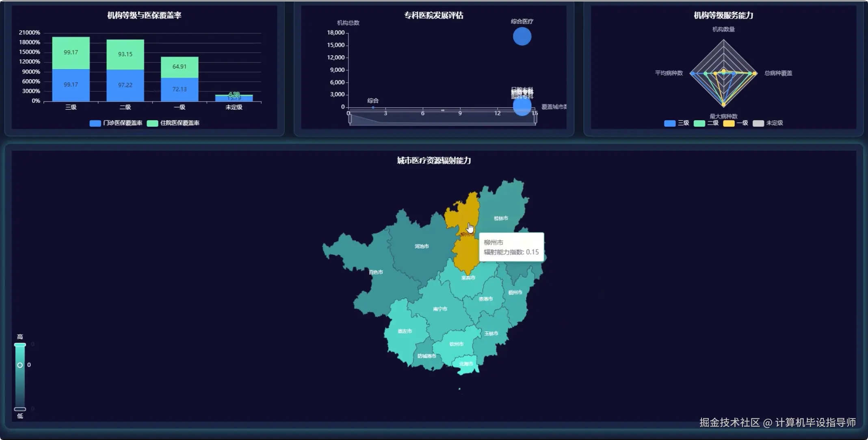Click the yellow radar point on 总病种覆盖 axis
Image resolution: width=868 pixels, height=440 pixels.
point(755,74)
